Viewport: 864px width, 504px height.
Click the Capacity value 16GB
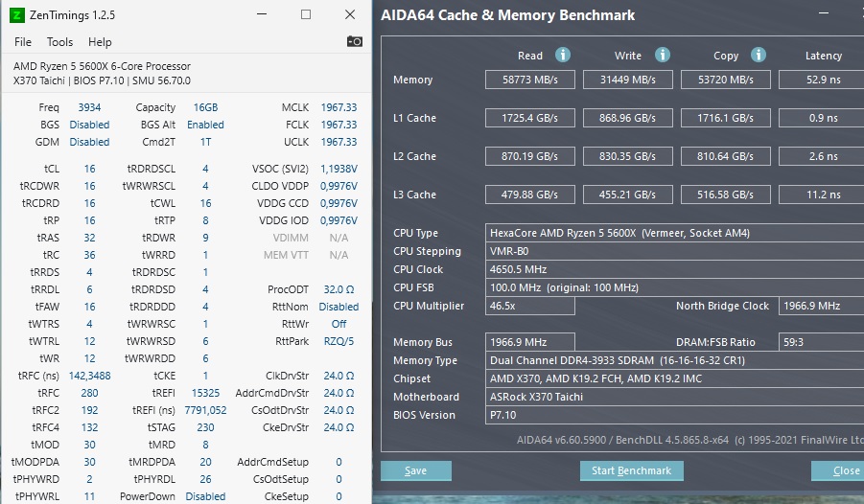pyautogui.click(x=205, y=107)
